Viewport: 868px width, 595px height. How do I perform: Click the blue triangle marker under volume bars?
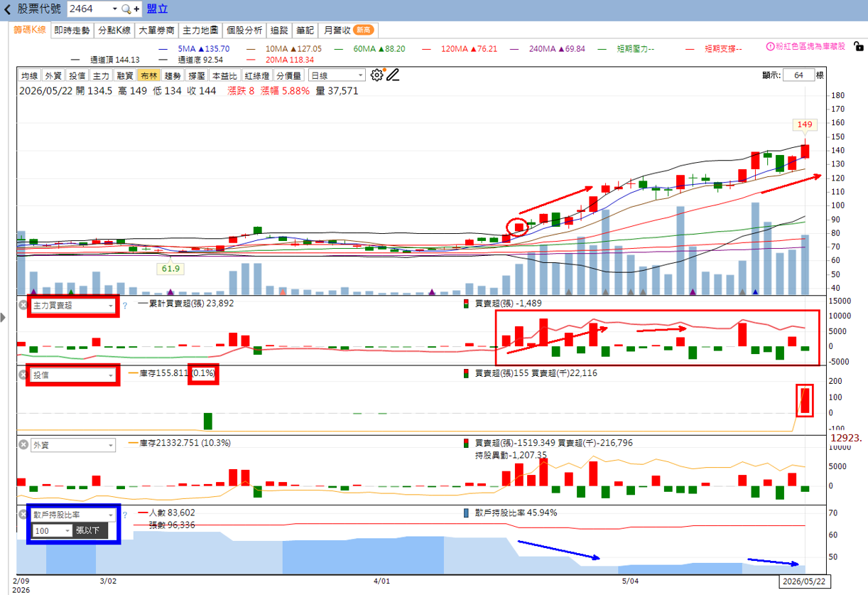click(755, 291)
